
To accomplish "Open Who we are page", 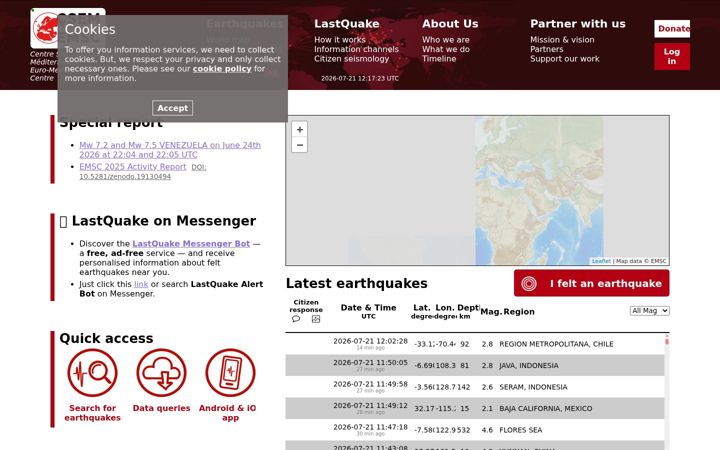I will point(445,40).
